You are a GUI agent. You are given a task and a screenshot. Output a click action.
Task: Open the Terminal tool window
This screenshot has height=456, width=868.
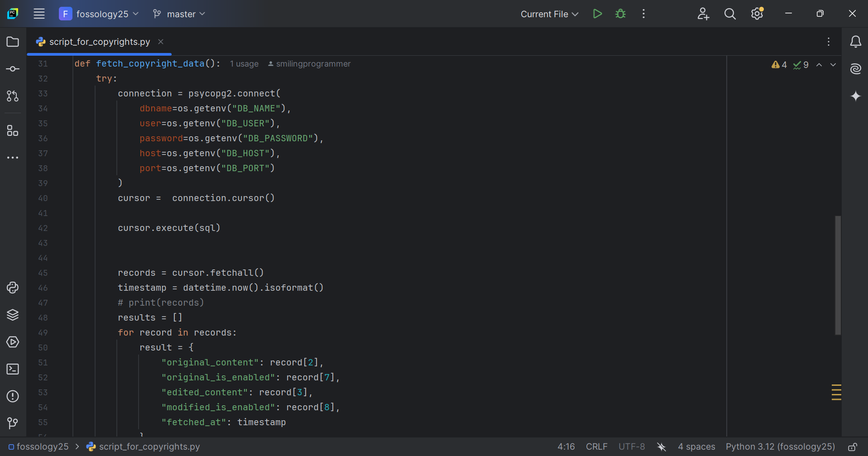13,369
